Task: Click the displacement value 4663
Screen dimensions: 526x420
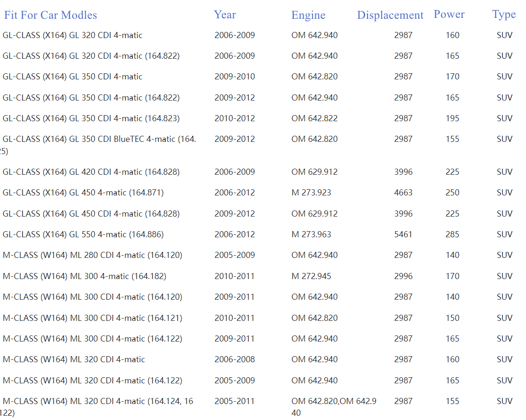Action: click(403, 193)
